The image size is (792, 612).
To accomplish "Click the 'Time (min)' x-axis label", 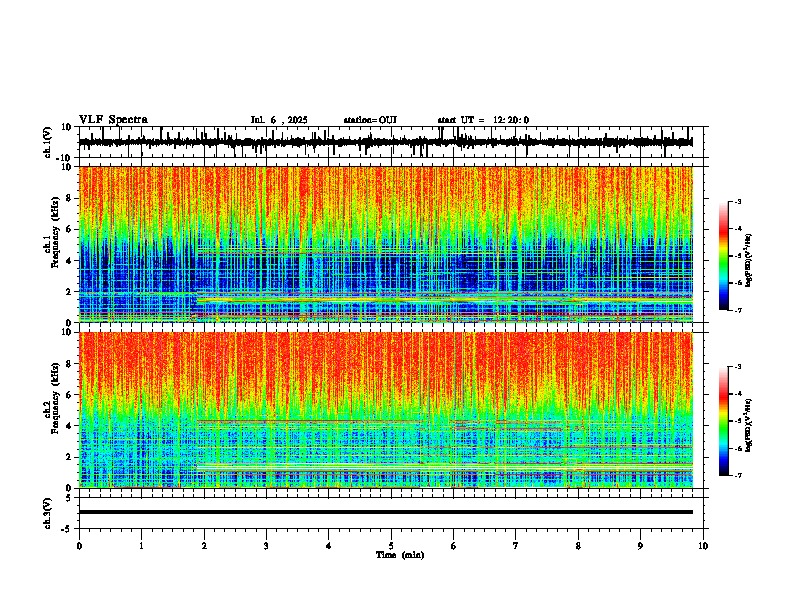I will click(x=400, y=555).
